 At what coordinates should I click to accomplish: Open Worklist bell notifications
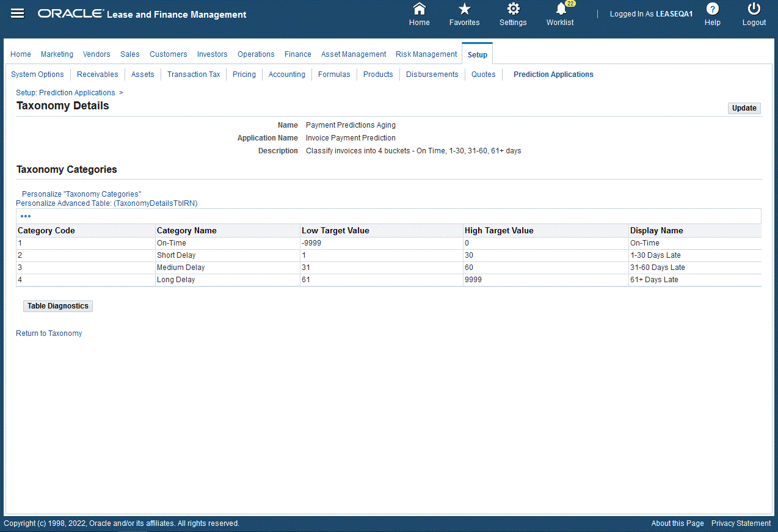561,9
